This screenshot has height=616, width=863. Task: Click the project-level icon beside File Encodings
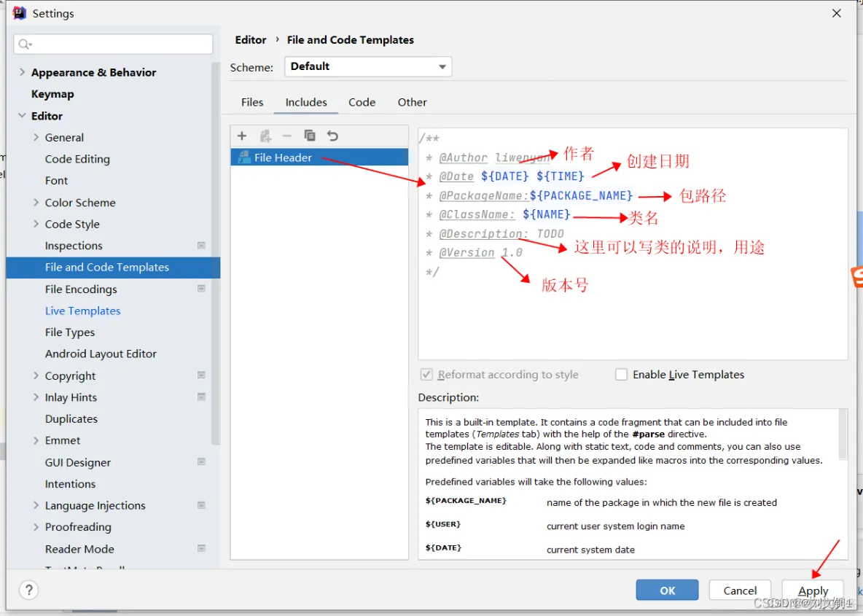[x=201, y=289]
